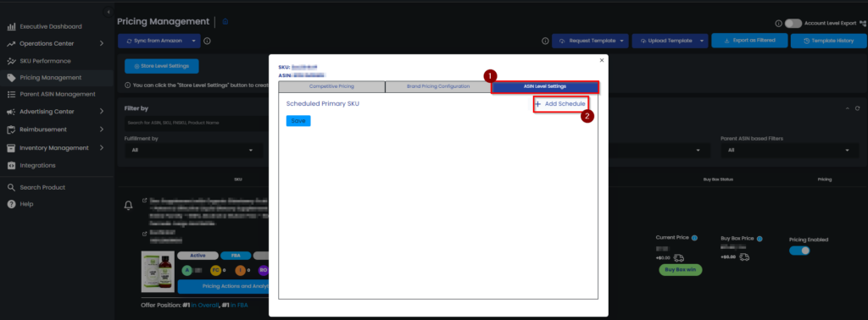Expand the Operations Center submenu
The height and width of the screenshot is (320, 868).
(x=102, y=44)
